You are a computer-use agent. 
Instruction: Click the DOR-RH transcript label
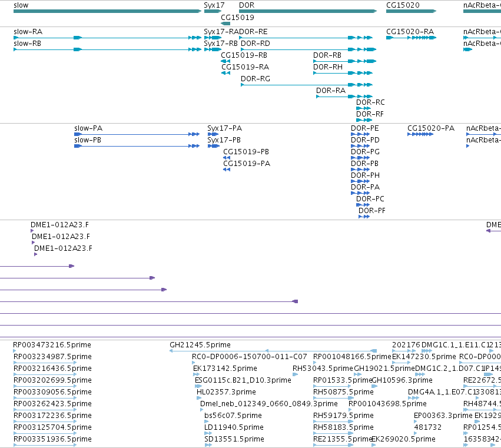(x=328, y=67)
